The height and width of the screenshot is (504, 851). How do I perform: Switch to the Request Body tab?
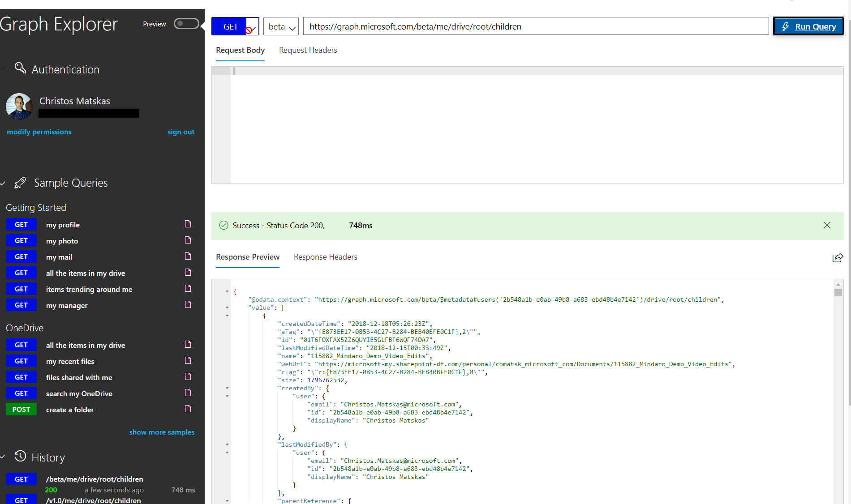tap(240, 50)
